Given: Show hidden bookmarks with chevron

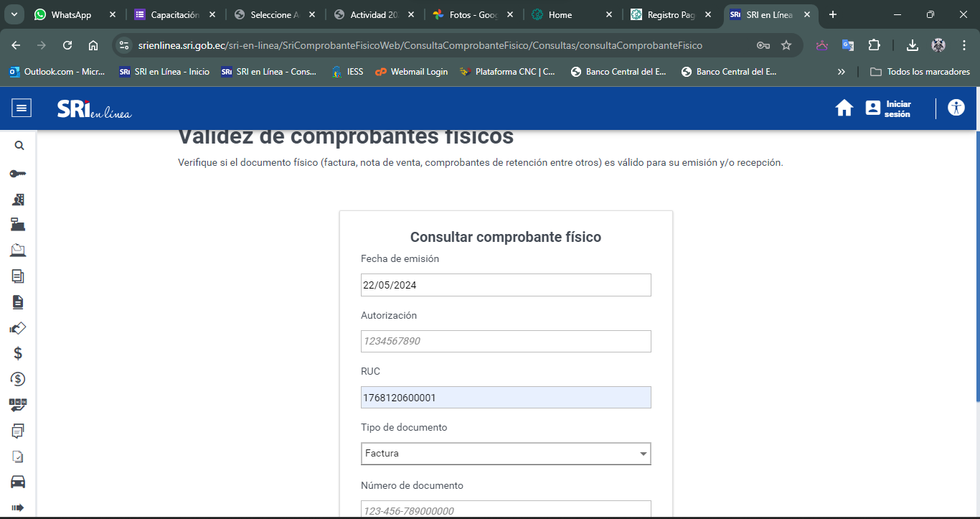Looking at the screenshot, I should coord(842,72).
